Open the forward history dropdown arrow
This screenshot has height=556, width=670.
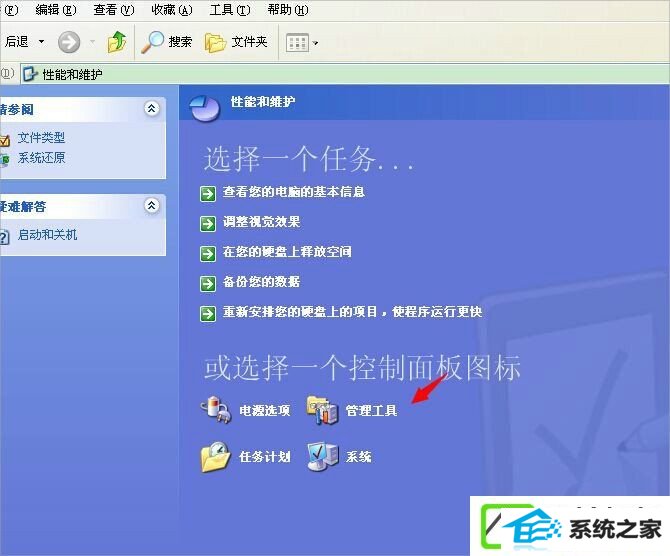click(92, 42)
